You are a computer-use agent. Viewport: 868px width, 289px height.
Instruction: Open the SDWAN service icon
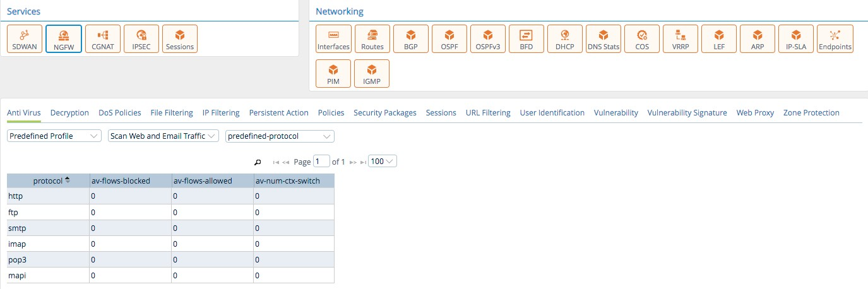tap(25, 39)
